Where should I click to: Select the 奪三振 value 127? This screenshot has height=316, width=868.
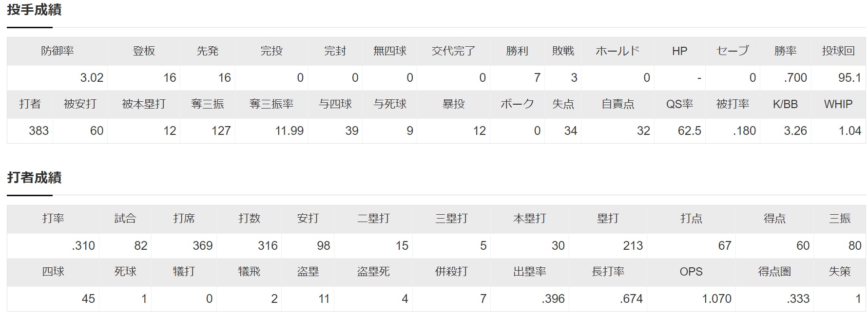208,130
